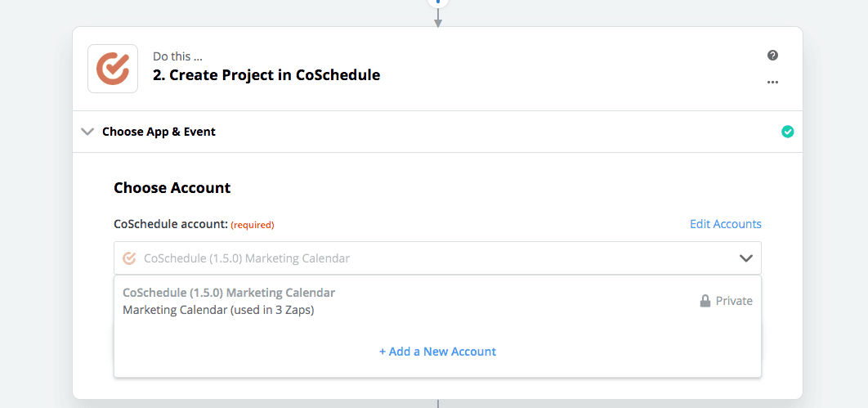Click the Choose App & Event header text
Screen dimensions: 868x408
click(x=159, y=132)
